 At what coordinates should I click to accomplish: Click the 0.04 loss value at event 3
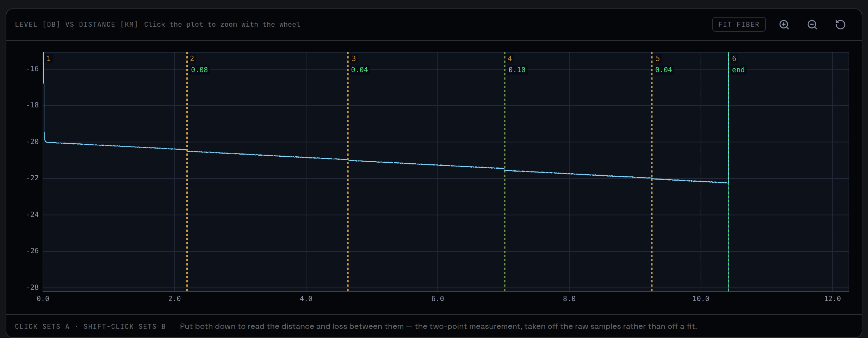[x=360, y=70]
